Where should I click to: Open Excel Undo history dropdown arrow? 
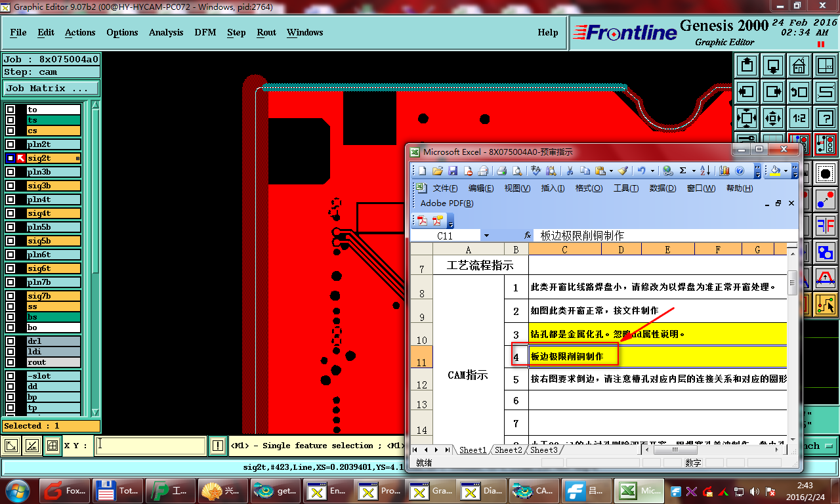(652, 171)
